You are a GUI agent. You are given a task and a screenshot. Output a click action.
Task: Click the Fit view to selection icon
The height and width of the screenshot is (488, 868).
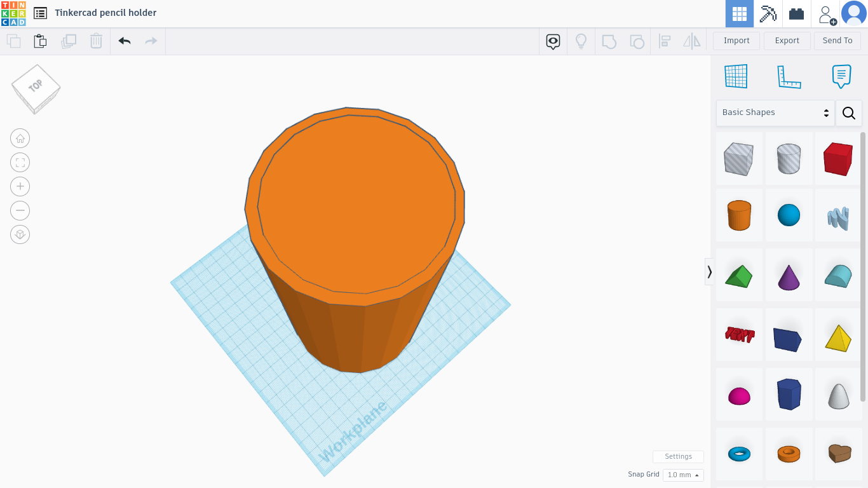tap(20, 162)
